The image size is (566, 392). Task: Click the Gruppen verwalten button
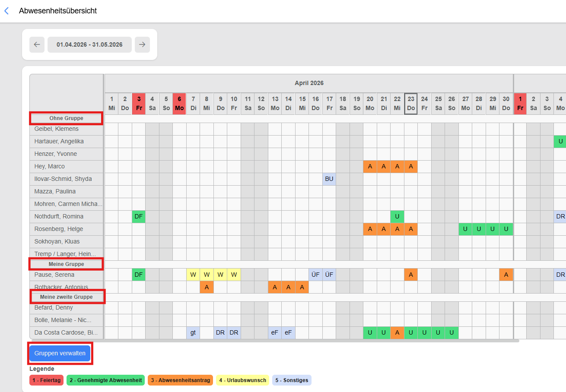tap(60, 353)
